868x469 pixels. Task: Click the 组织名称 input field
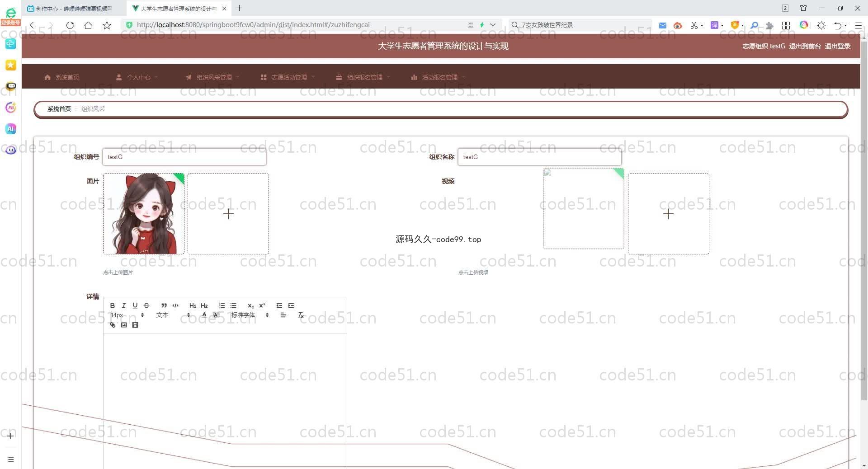coord(540,157)
